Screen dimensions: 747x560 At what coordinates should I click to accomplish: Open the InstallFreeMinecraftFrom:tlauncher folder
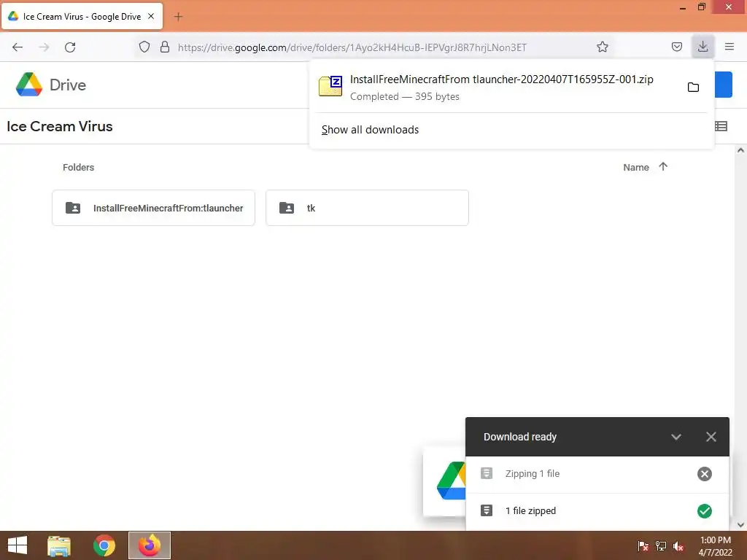point(153,208)
